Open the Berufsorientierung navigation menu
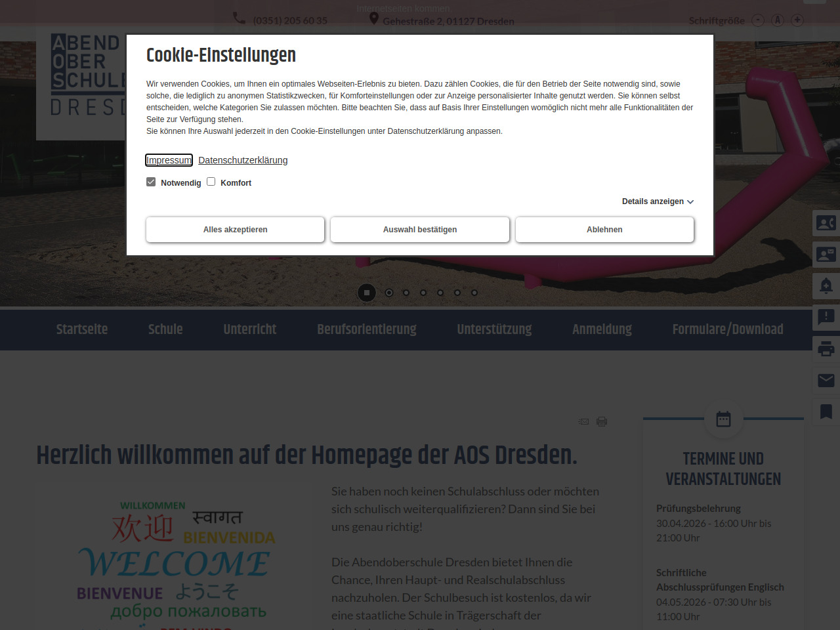This screenshot has height=630, width=840. tap(366, 329)
